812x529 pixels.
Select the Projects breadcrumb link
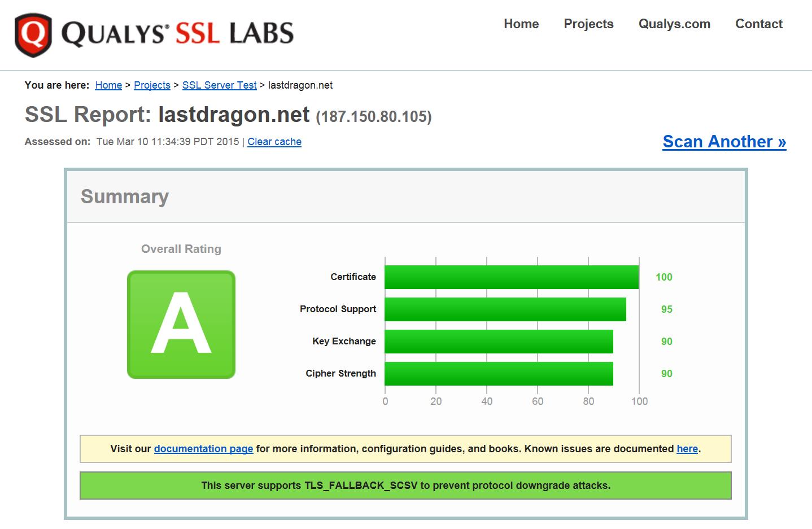point(152,85)
